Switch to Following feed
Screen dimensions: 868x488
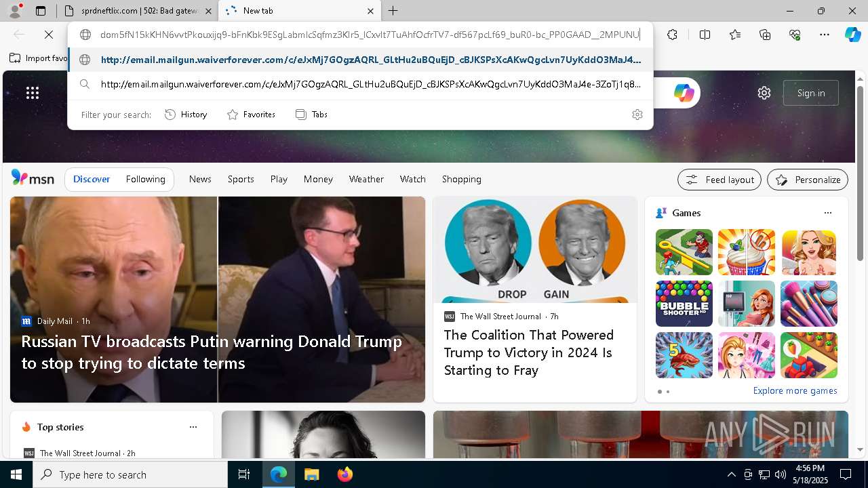tap(145, 179)
